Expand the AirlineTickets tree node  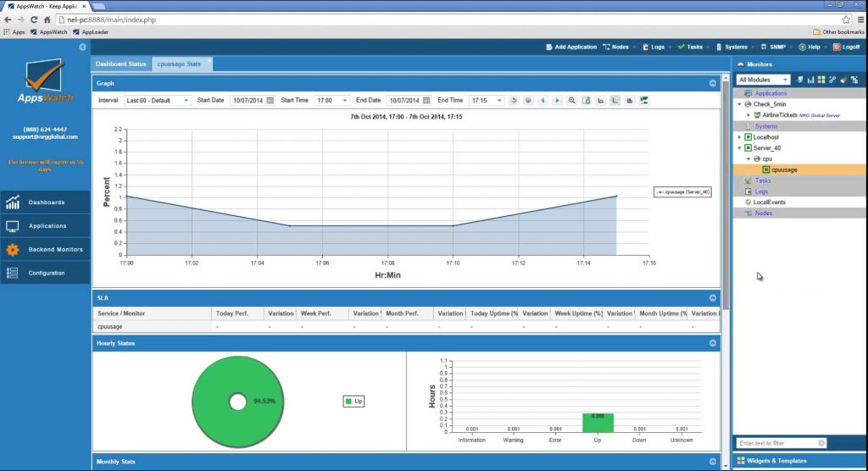point(748,115)
